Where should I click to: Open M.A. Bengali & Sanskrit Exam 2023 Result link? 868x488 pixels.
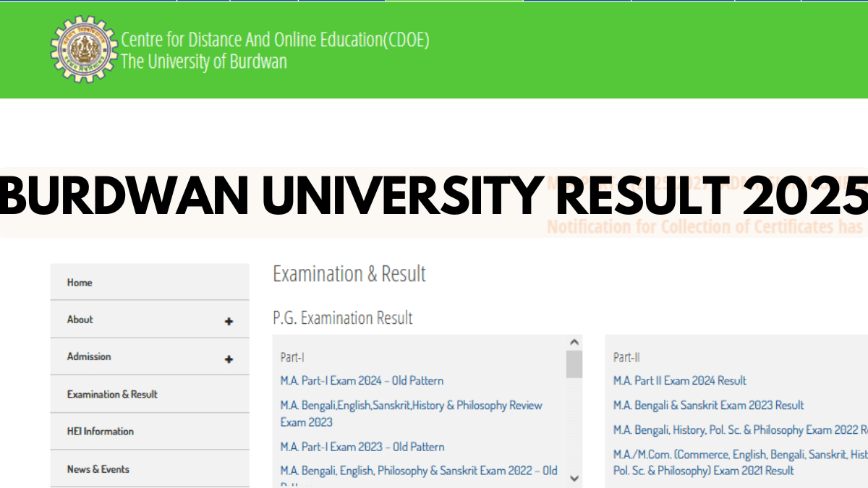point(709,406)
